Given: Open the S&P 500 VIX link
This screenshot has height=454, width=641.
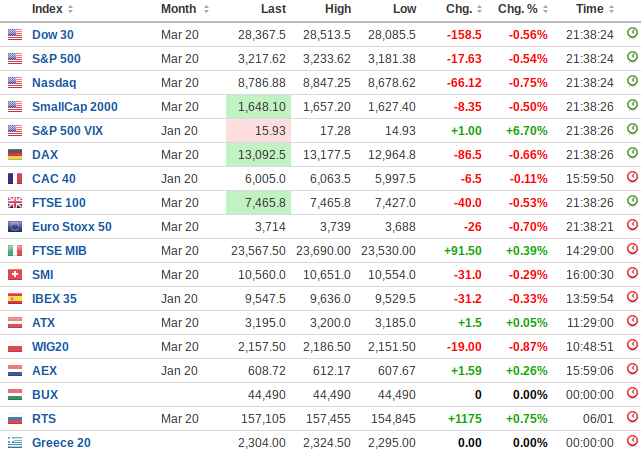Looking at the screenshot, I should 67,131.
